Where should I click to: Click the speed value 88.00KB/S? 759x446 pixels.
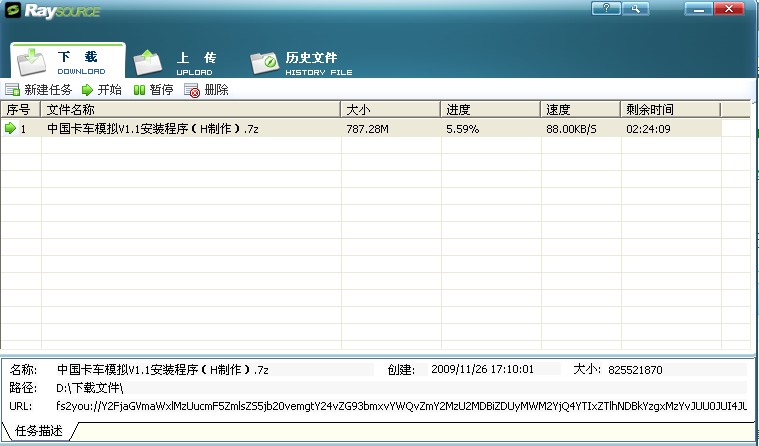571,129
